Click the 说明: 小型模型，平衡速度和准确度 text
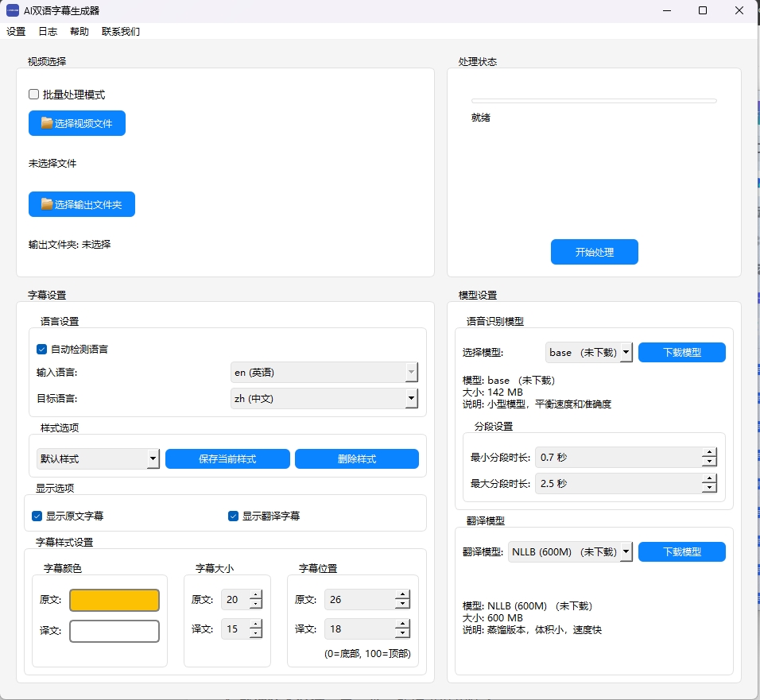 click(x=537, y=404)
